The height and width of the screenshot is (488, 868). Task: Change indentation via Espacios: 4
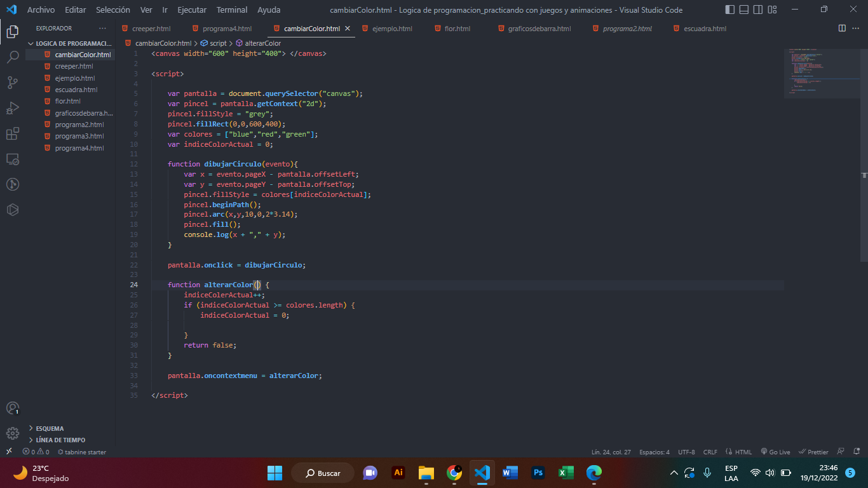pos(654,452)
